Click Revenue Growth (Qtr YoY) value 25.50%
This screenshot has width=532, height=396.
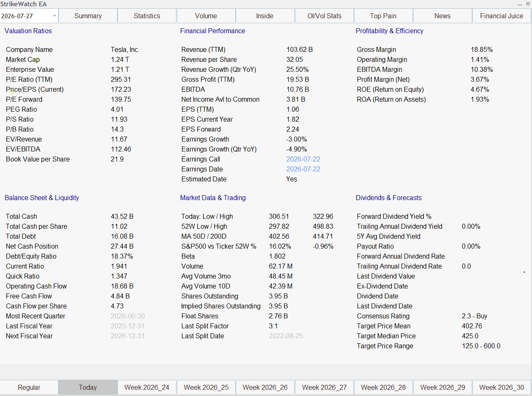(x=298, y=70)
